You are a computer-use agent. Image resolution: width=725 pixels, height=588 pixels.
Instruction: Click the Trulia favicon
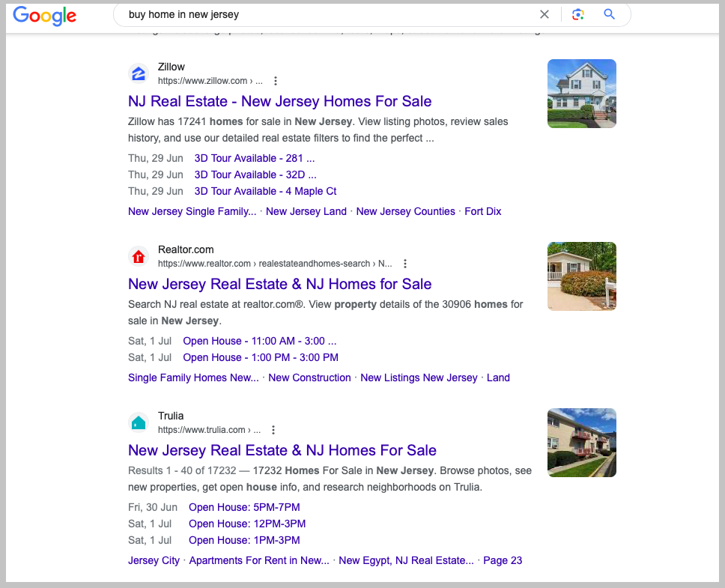[139, 422]
